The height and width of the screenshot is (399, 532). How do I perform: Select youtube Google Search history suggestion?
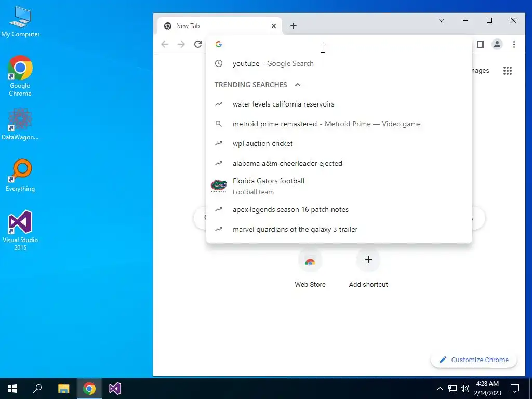[x=339, y=63]
